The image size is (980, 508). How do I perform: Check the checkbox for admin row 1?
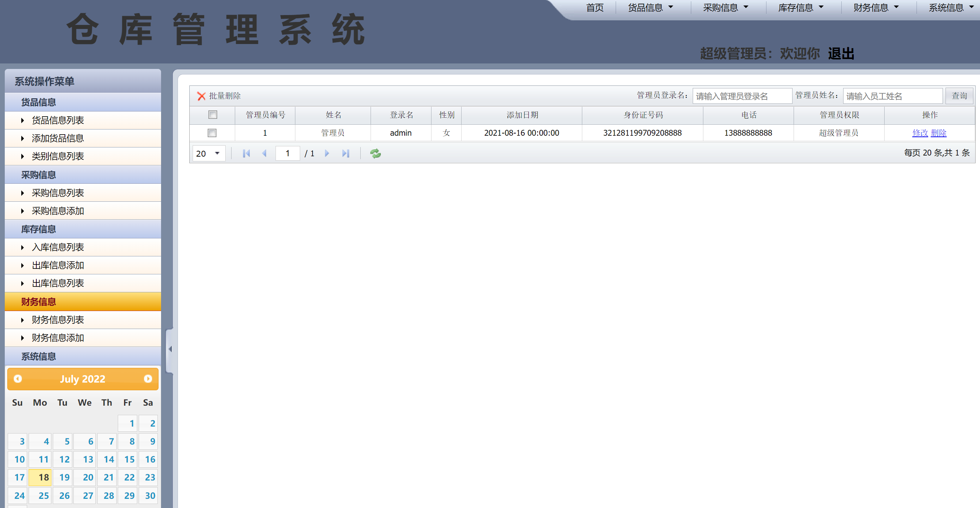coord(212,133)
